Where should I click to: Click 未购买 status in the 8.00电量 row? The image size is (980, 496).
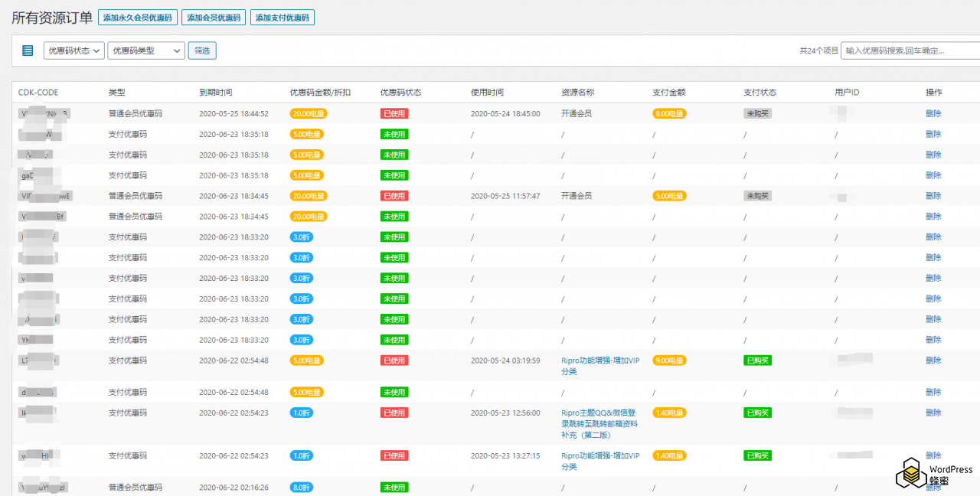(757, 113)
